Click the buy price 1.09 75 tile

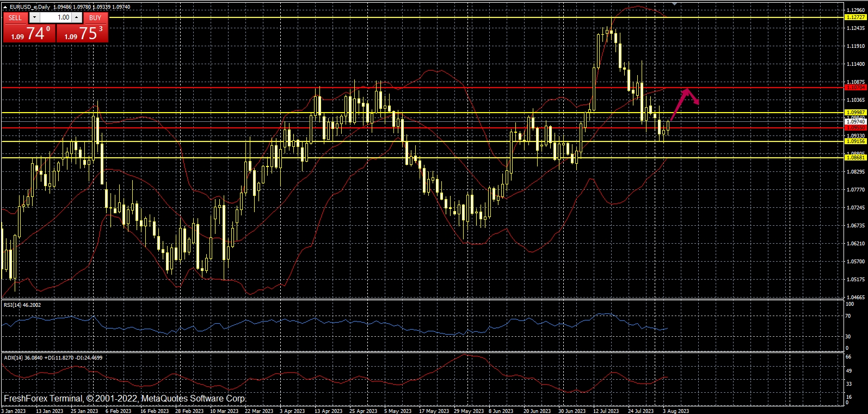(83, 34)
